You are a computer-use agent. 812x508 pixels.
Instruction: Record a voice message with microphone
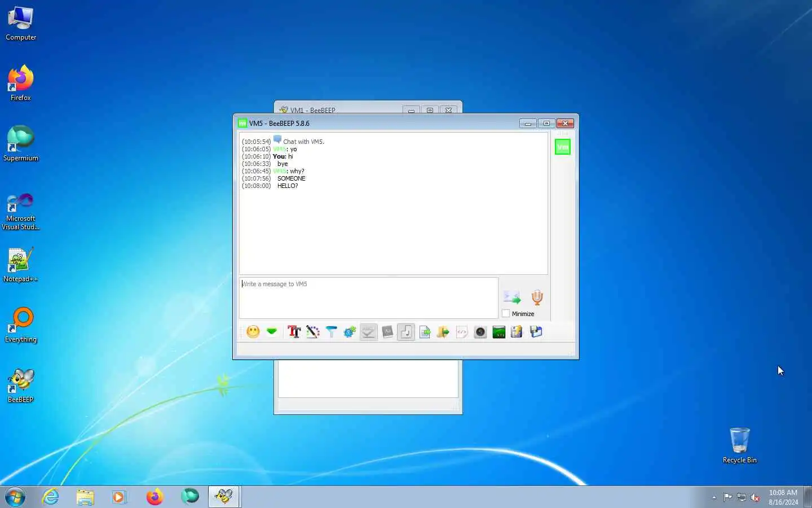pyautogui.click(x=537, y=297)
